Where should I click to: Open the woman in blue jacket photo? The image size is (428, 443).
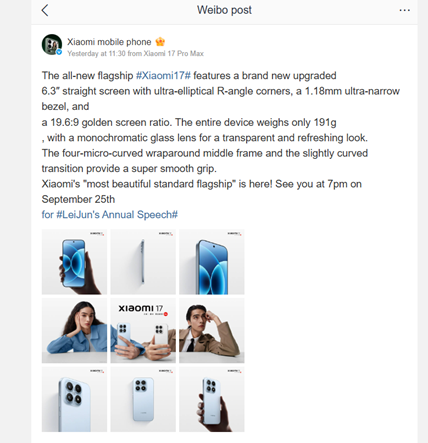click(74, 330)
